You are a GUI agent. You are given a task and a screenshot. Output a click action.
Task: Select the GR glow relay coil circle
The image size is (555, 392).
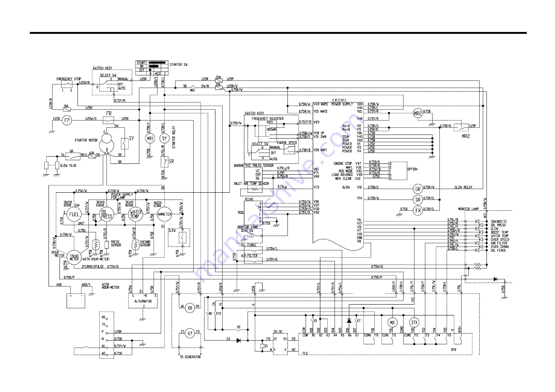pos(418,189)
